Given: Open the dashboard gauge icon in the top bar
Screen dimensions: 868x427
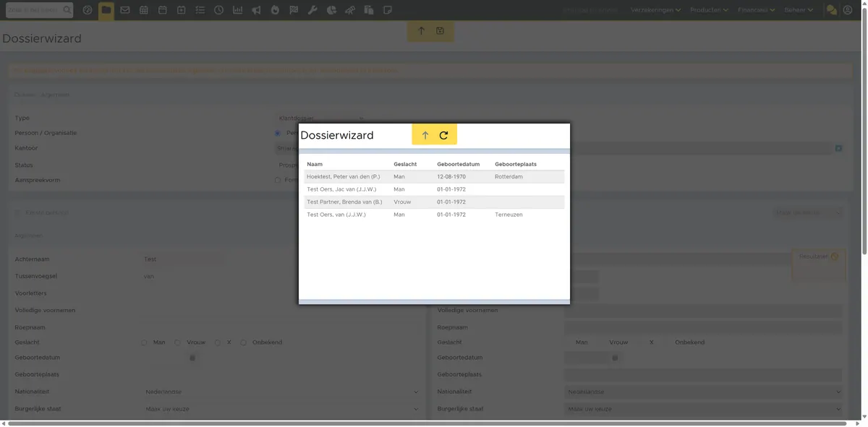Looking at the screenshot, I should coord(88,10).
